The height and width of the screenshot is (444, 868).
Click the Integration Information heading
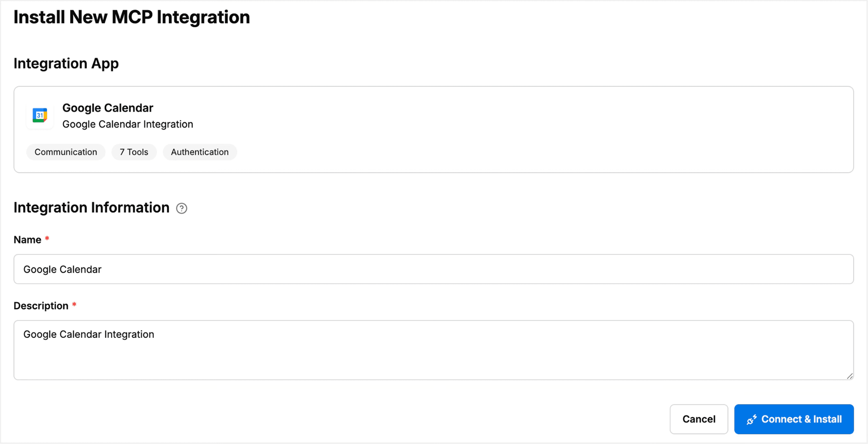point(91,208)
